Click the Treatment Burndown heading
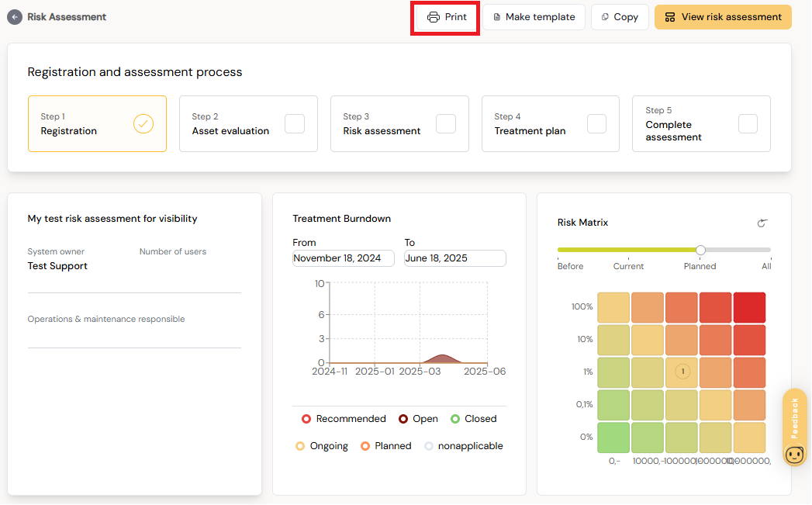The width and height of the screenshot is (812, 505). point(342,219)
